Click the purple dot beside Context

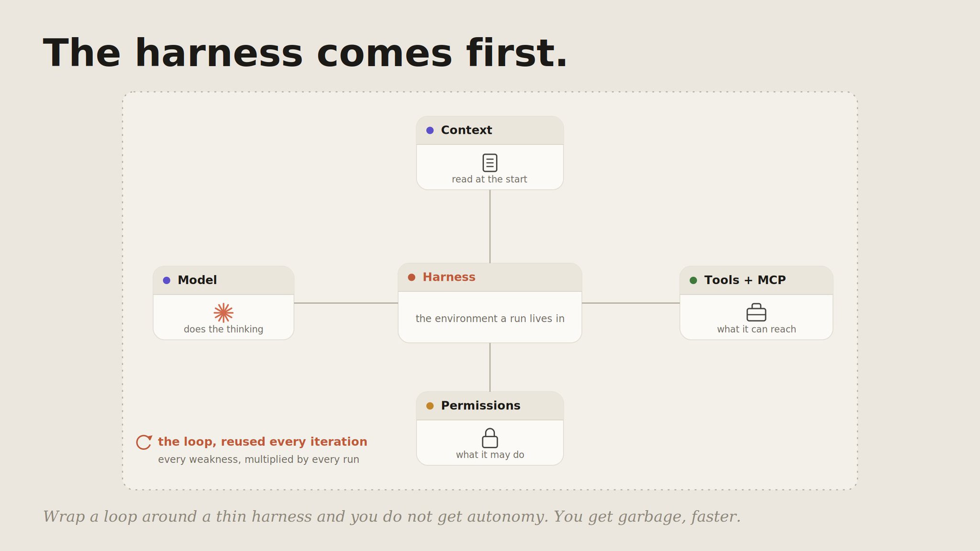[x=430, y=130]
